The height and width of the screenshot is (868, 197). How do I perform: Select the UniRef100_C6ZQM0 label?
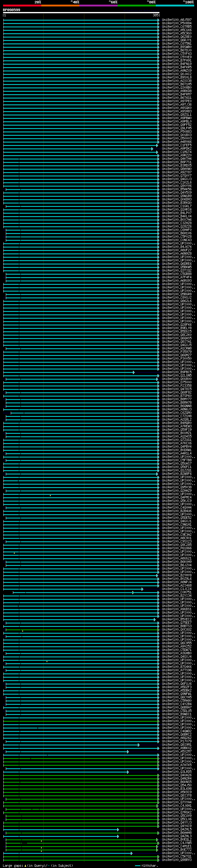(177, 413)
